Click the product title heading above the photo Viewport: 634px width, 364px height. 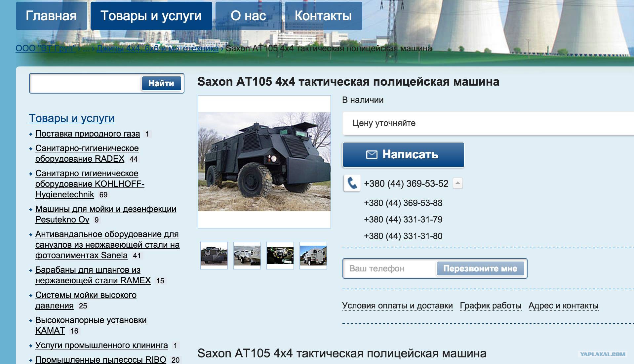coord(348,82)
